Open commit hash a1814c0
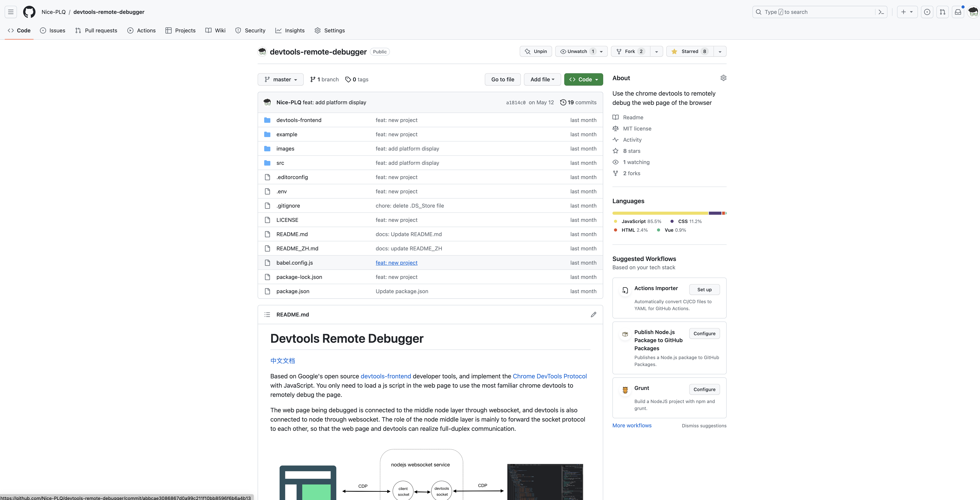Image resolution: width=980 pixels, height=500 pixels. (515, 103)
